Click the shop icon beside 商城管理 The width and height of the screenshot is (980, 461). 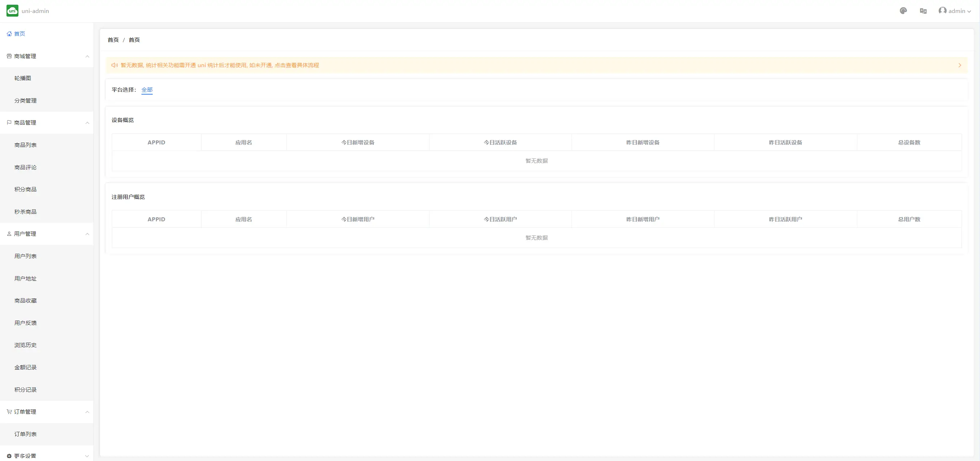(x=9, y=56)
